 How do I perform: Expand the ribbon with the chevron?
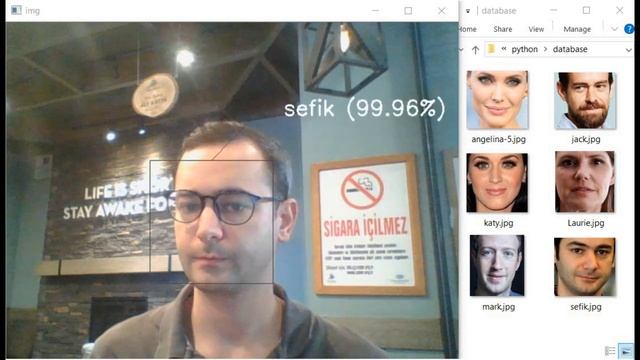614,29
